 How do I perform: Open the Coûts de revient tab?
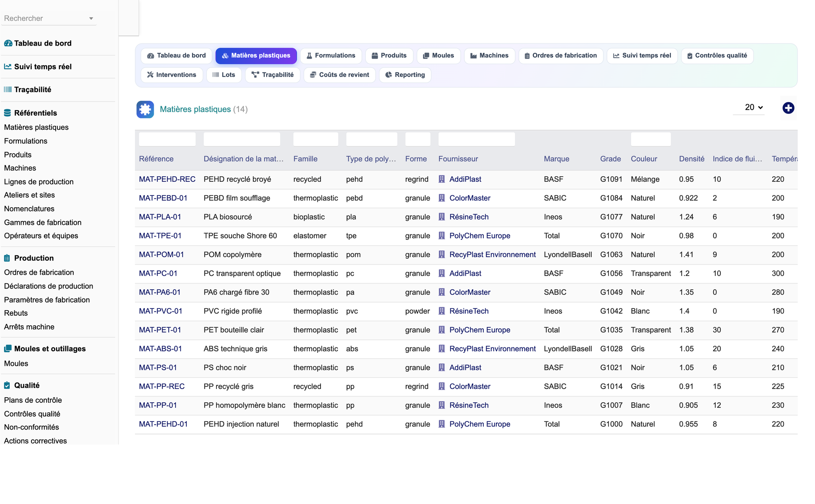(x=340, y=75)
